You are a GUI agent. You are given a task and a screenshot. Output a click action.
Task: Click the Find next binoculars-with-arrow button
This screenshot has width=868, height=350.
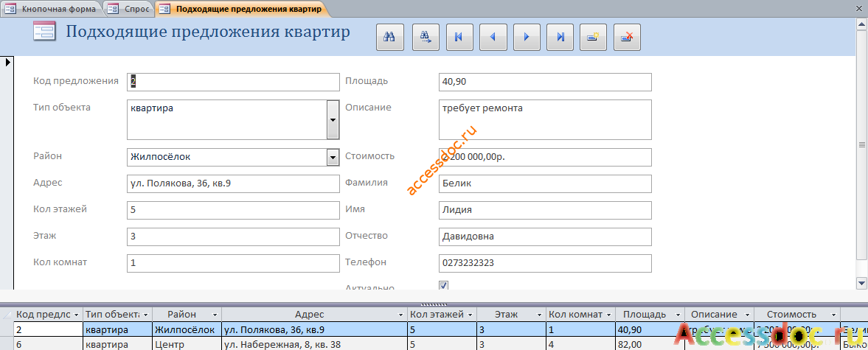tap(426, 38)
